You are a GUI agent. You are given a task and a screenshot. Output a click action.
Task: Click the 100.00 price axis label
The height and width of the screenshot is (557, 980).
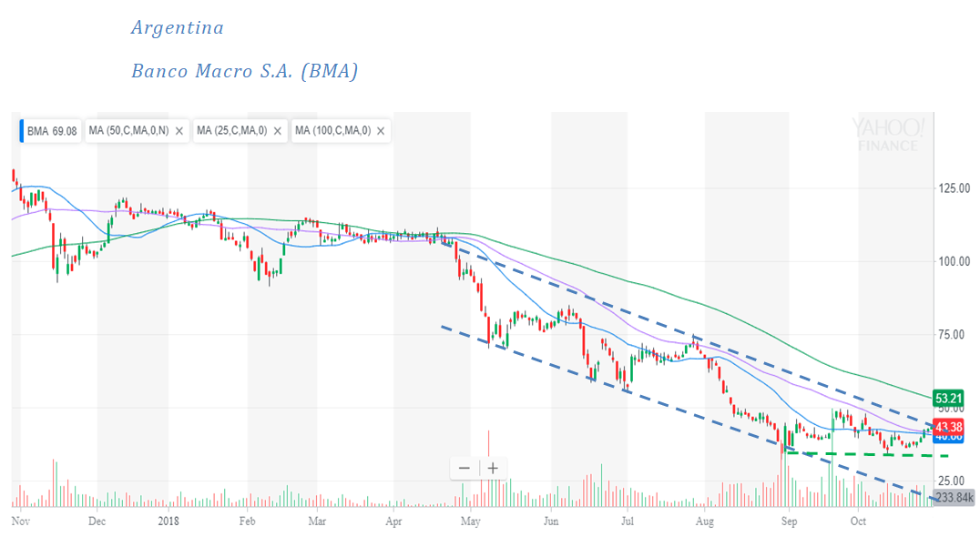click(x=954, y=261)
